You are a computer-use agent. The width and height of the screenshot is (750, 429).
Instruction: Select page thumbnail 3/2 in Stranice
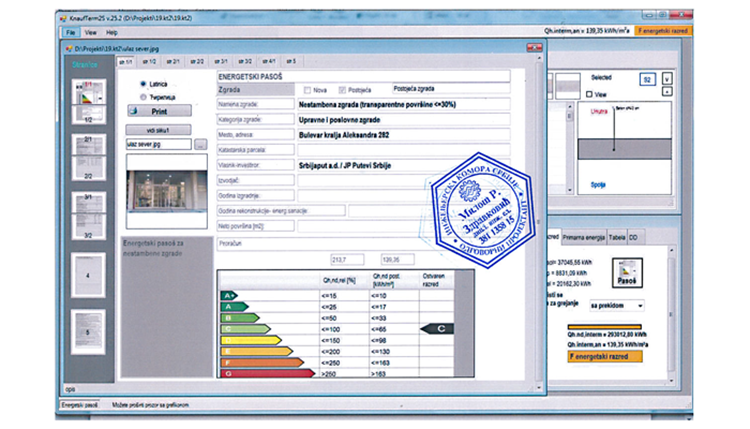click(88, 227)
